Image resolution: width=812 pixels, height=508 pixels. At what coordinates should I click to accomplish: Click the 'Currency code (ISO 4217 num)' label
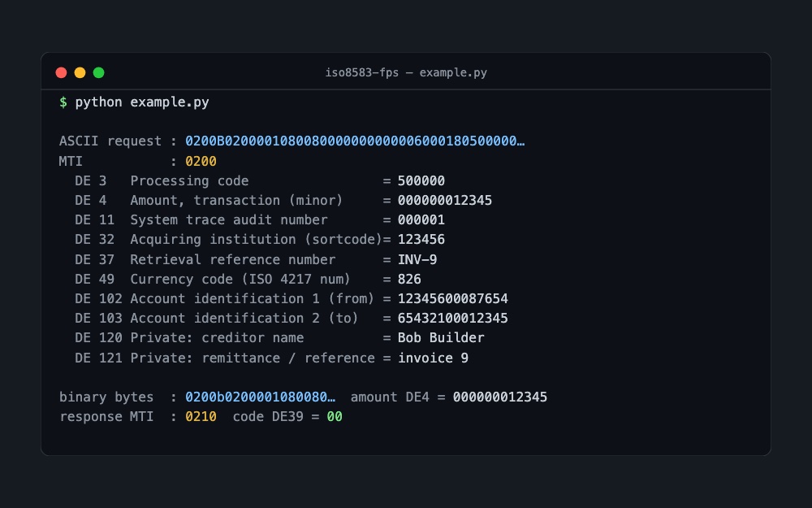coord(240,279)
